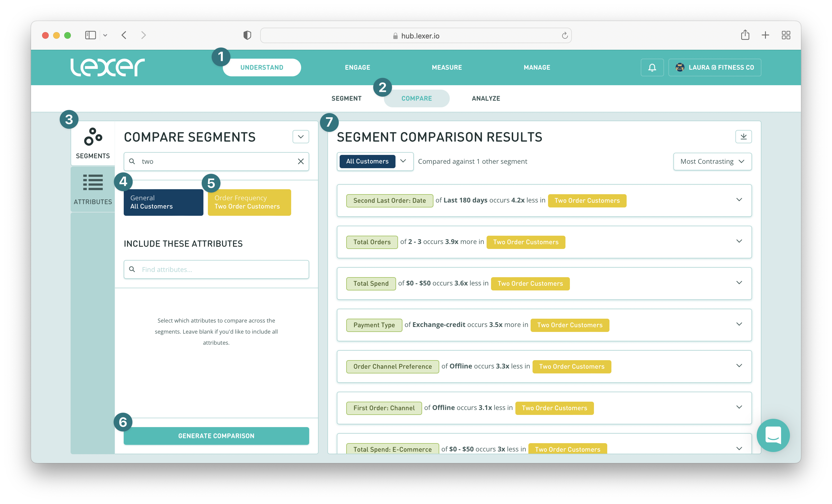This screenshot has height=504, width=832.
Task: Switch to the Analyze tab
Action: [485, 98]
